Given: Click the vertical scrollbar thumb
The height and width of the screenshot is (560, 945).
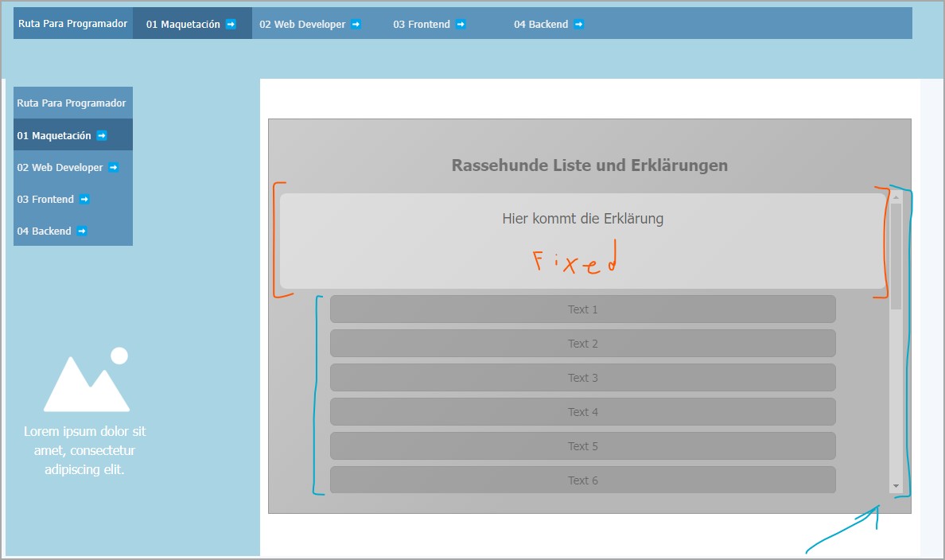Looking at the screenshot, I should [x=896, y=255].
